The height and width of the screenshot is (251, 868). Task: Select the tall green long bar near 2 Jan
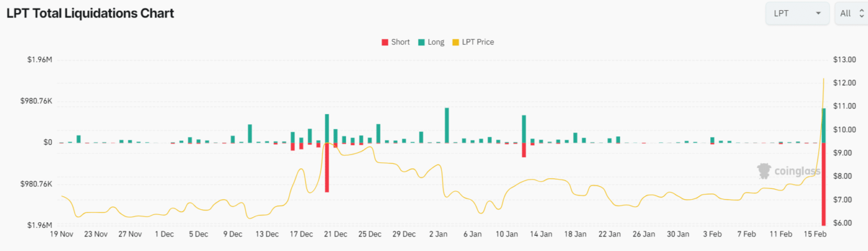446,125
